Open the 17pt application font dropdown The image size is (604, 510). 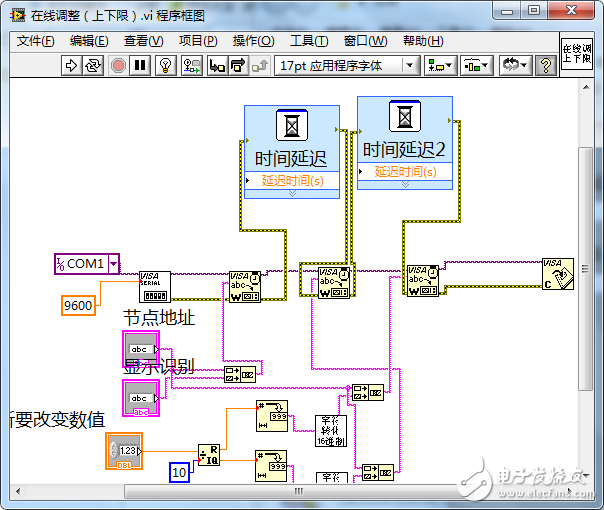point(347,65)
